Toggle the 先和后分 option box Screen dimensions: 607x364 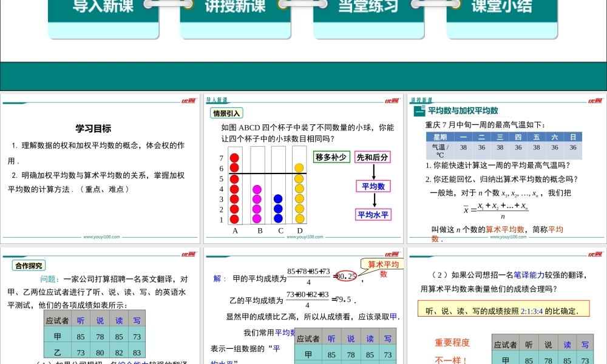coord(372,157)
